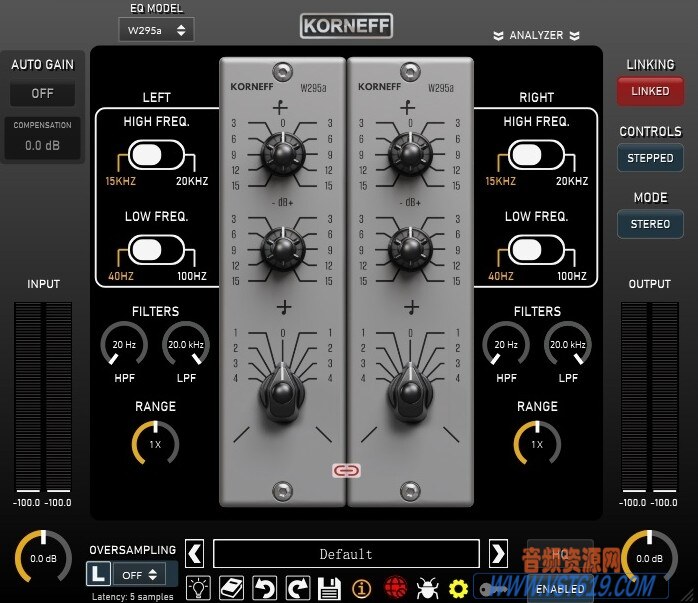Image resolution: width=698 pixels, height=603 pixels.
Task: Expand the ANALYZER panel
Action: click(536, 35)
